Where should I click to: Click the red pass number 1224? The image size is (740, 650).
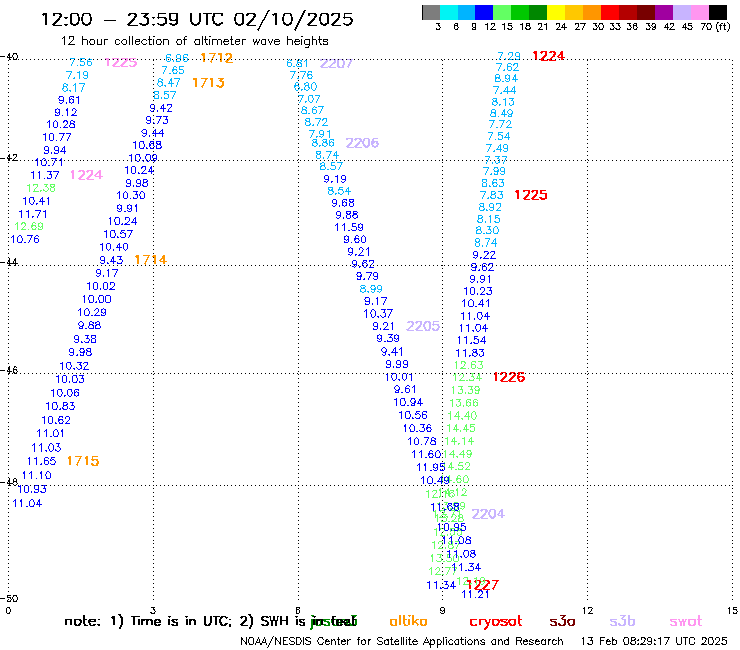548,56
